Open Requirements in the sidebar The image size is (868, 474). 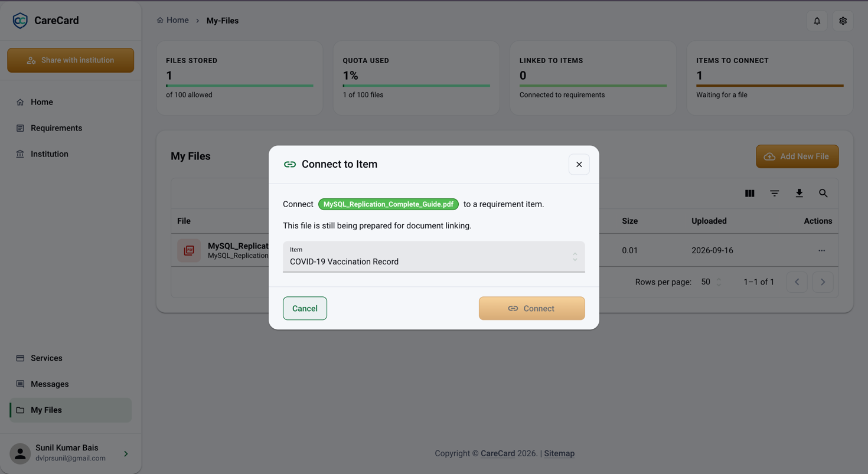(71, 128)
